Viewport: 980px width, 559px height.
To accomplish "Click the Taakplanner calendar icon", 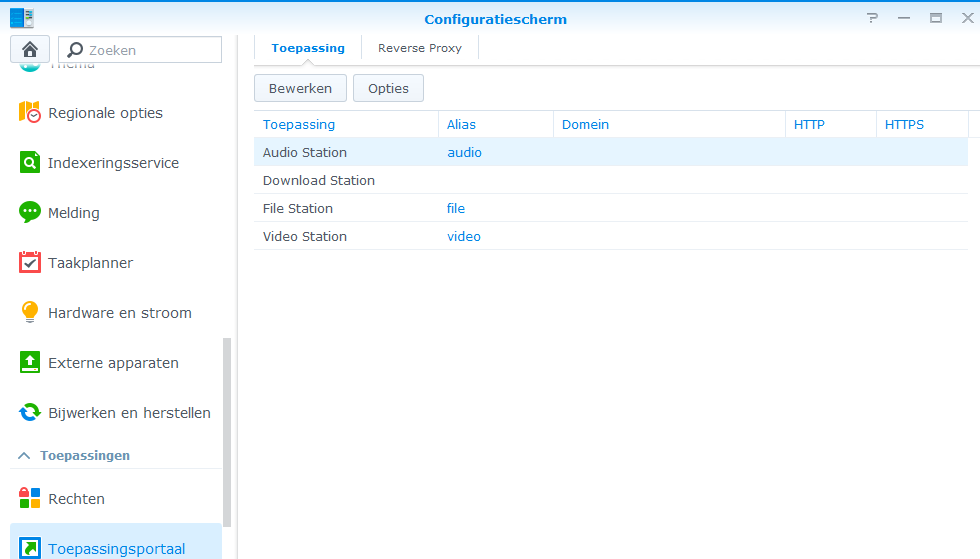I will [30, 263].
